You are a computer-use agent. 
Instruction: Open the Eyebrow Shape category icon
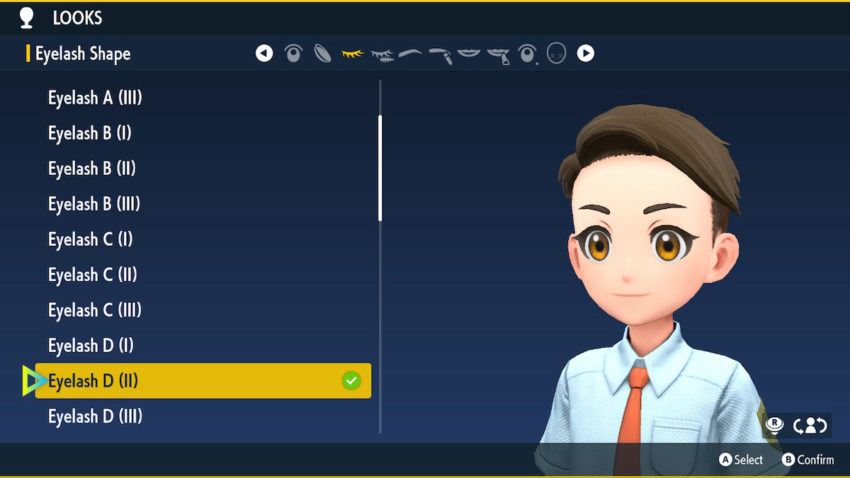pos(410,53)
